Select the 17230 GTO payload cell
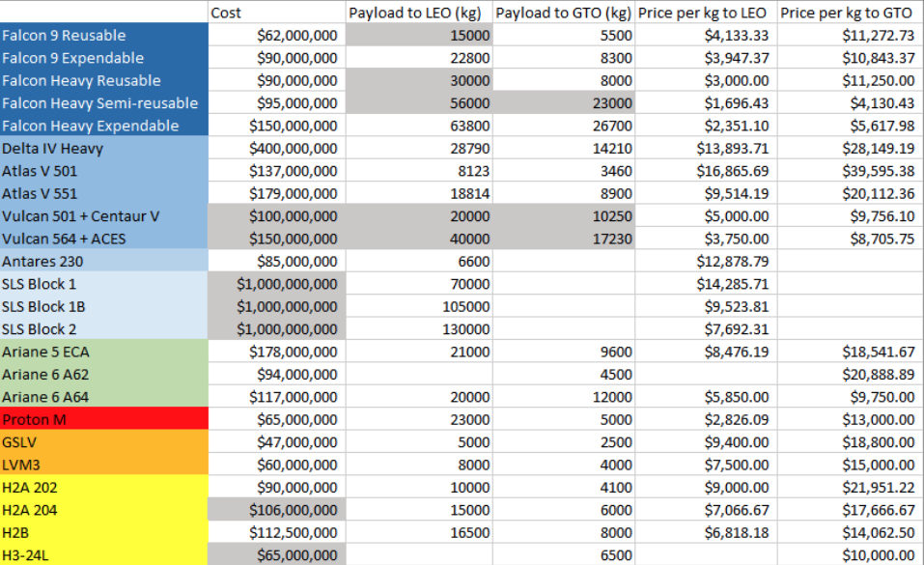Screen dimensions: 924x565 click(x=564, y=239)
